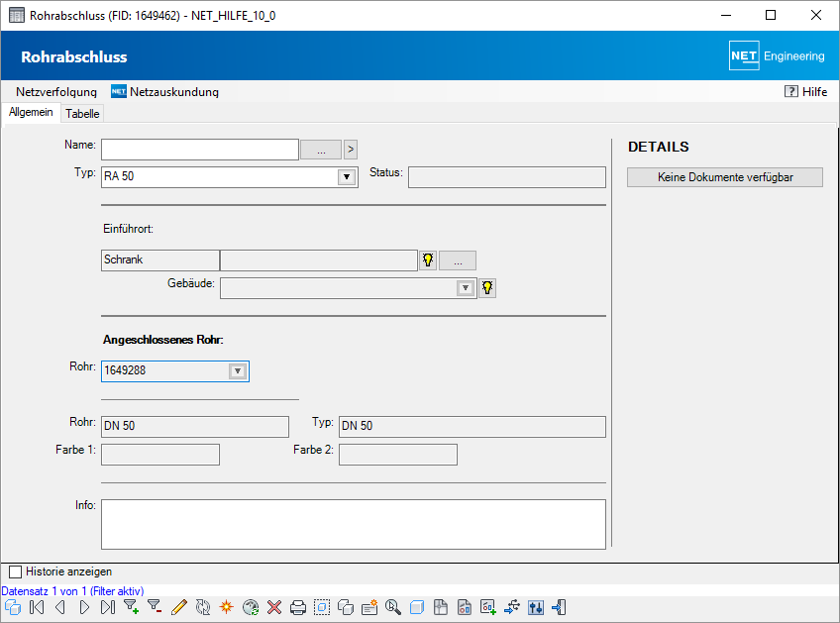Enable the Historie anzeigen checkbox
The height and width of the screenshot is (623, 840).
pos(16,572)
